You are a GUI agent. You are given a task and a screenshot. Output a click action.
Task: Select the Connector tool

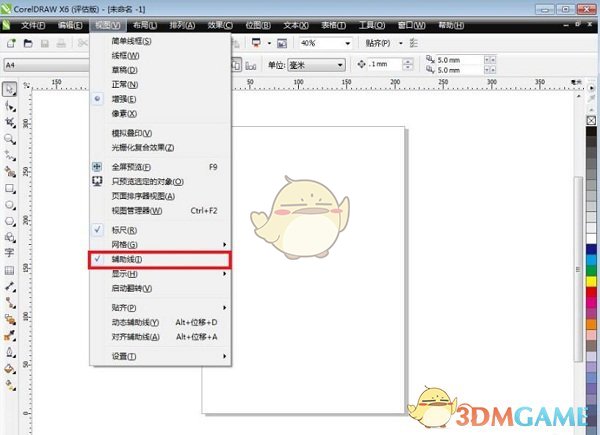10,303
